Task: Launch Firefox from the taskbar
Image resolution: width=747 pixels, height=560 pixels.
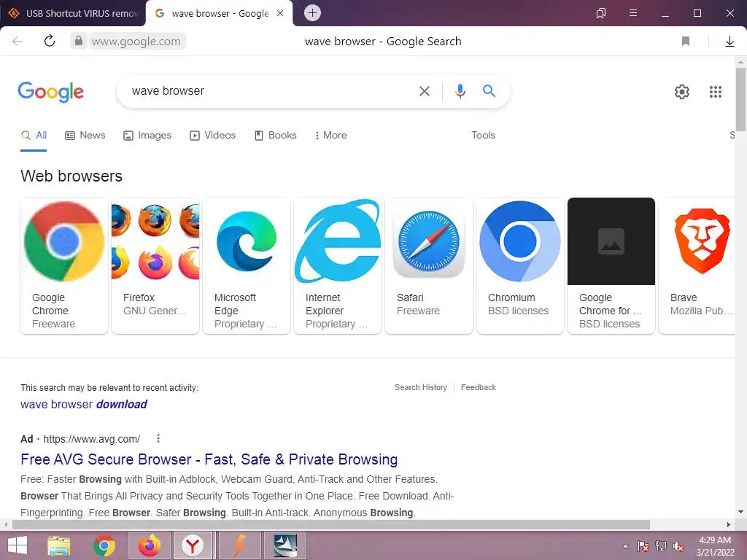Action: (150, 545)
